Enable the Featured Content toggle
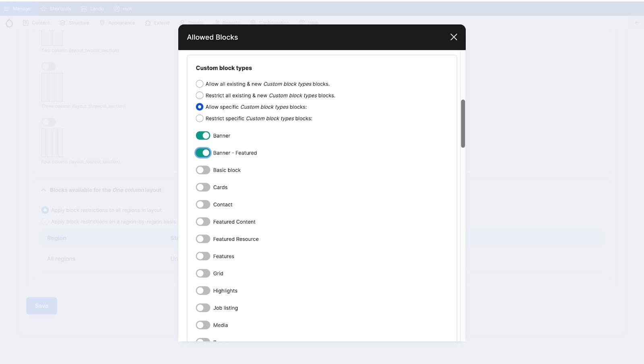Screen dimensions: 644x364 click(x=203, y=222)
